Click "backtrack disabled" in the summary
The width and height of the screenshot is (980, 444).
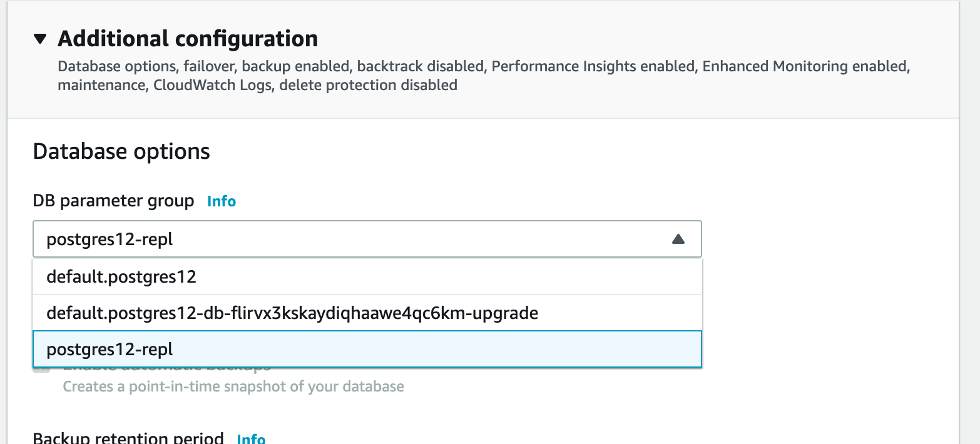(x=421, y=66)
